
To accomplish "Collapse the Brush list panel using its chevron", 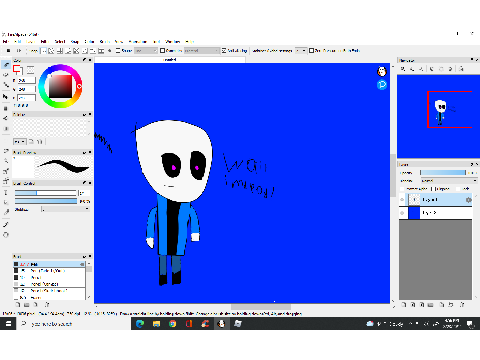I will click(84, 256).
